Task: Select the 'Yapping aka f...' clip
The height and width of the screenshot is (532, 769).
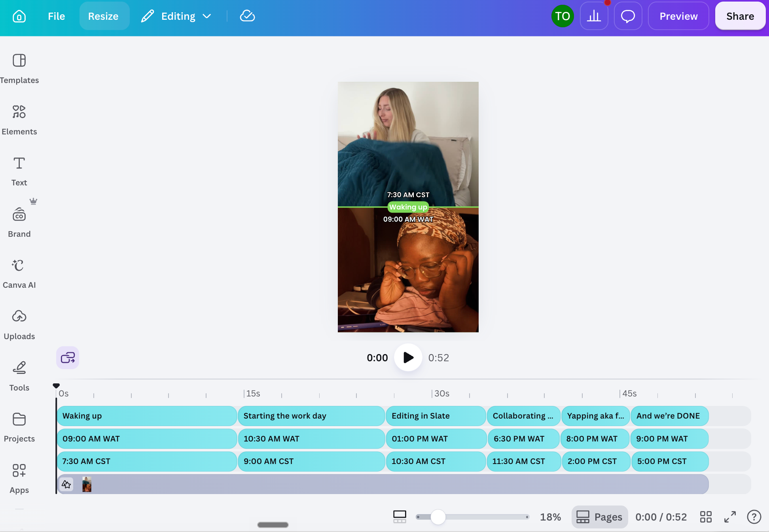Action: click(596, 416)
